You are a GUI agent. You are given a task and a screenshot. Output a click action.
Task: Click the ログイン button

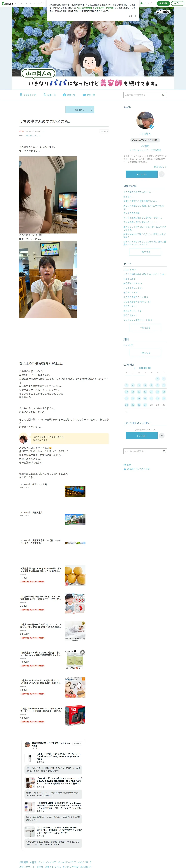click(178, 3)
